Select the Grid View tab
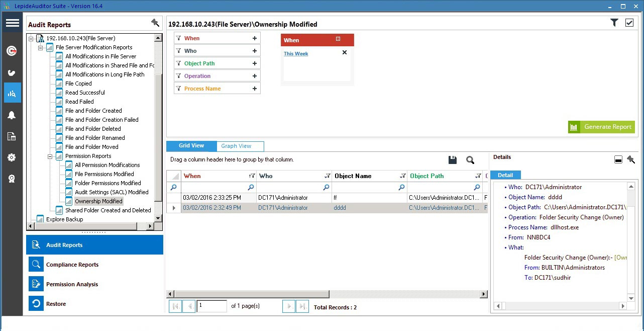 pos(191,146)
